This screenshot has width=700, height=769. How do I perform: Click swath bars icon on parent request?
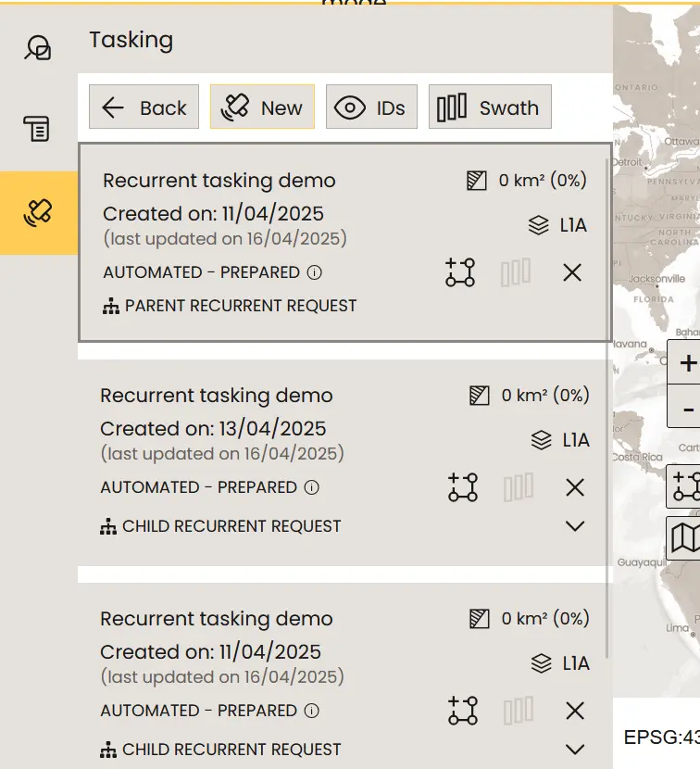point(516,272)
